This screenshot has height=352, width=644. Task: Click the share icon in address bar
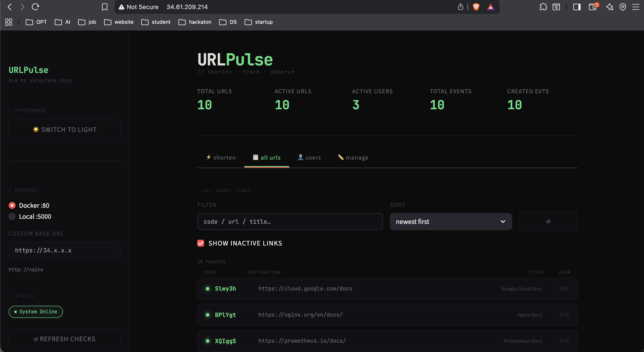[460, 7]
